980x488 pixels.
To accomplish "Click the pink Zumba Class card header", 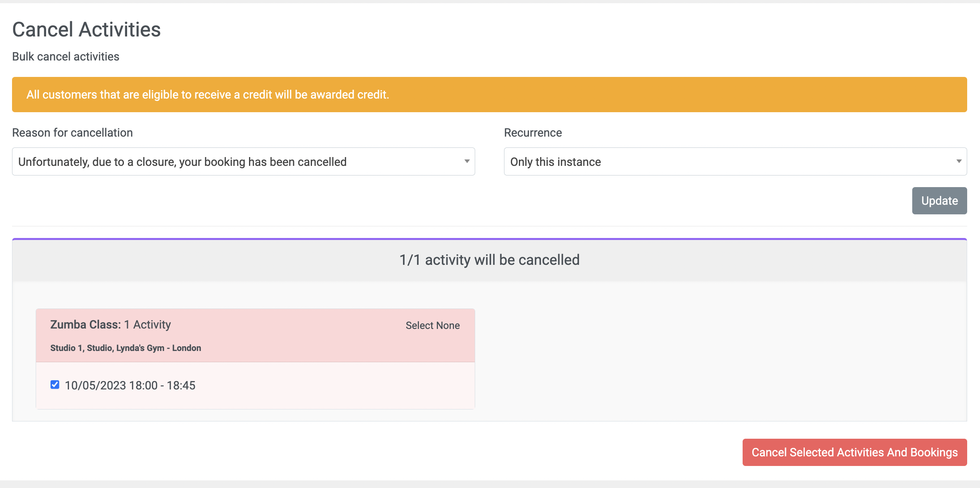I will (255, 335).
